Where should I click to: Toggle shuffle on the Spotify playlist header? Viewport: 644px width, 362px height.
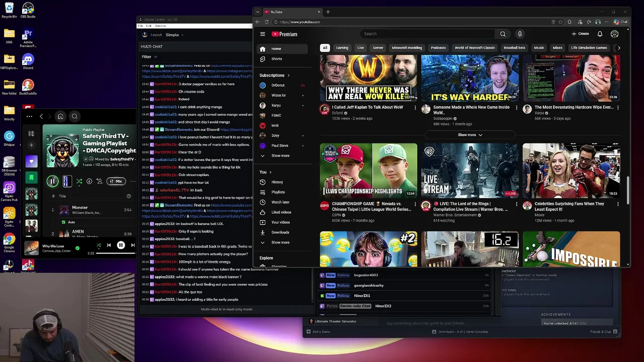pyautogui.click(x=79, y=182)
